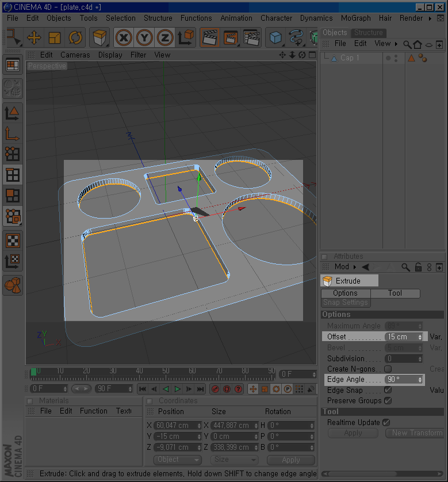Image resolution: width=448 pixels, height=482 pixels.
Task: Adjust Subdivision value stepper
Action: coord(420,359)
